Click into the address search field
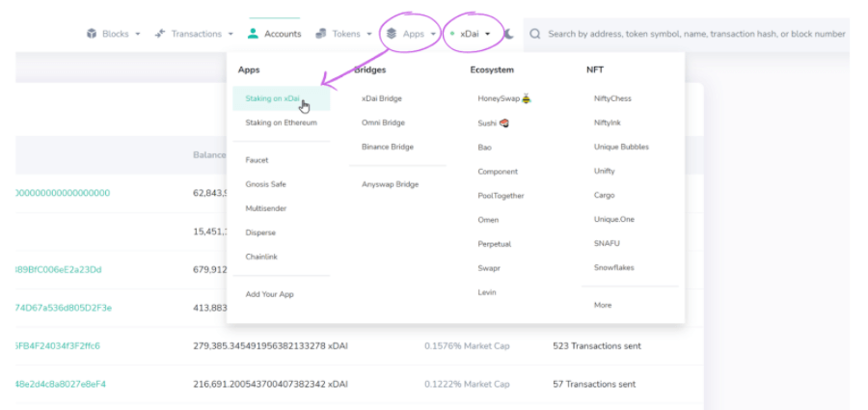This screenshot has height=410, width=868. 694,34
